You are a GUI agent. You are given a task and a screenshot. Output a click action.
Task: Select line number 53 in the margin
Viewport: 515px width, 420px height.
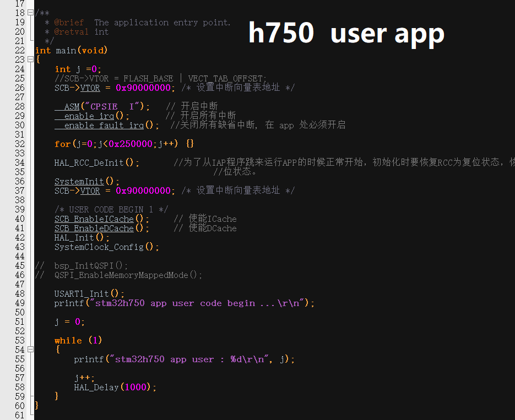click(19, 340)
